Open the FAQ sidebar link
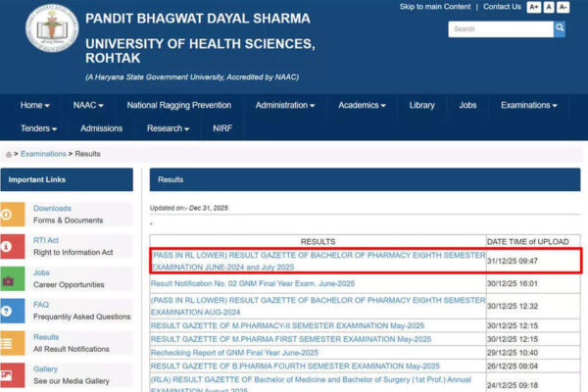The image size is (588, 392). click(x=41, y=305)
